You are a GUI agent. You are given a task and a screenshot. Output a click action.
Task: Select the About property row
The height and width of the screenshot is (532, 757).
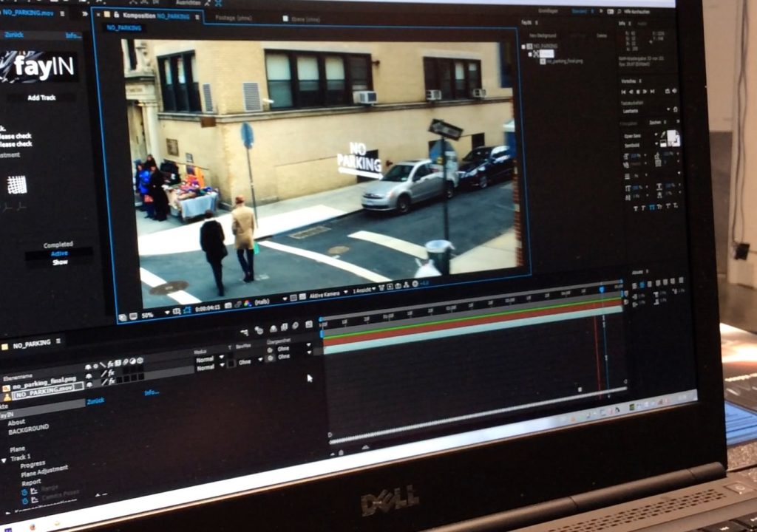click(16, 423)
